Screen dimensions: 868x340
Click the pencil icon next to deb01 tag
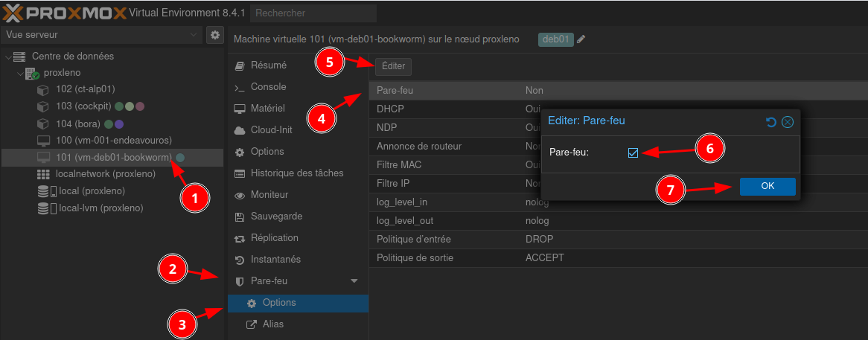[x=581, y=39]
